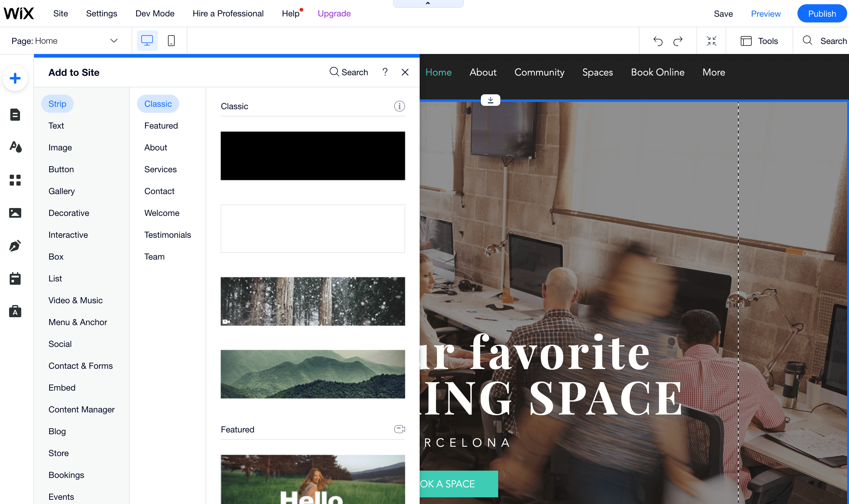The height and width of the screenshot is (504, 849).
Task: Click Classic section info icon
Action: 399,106
